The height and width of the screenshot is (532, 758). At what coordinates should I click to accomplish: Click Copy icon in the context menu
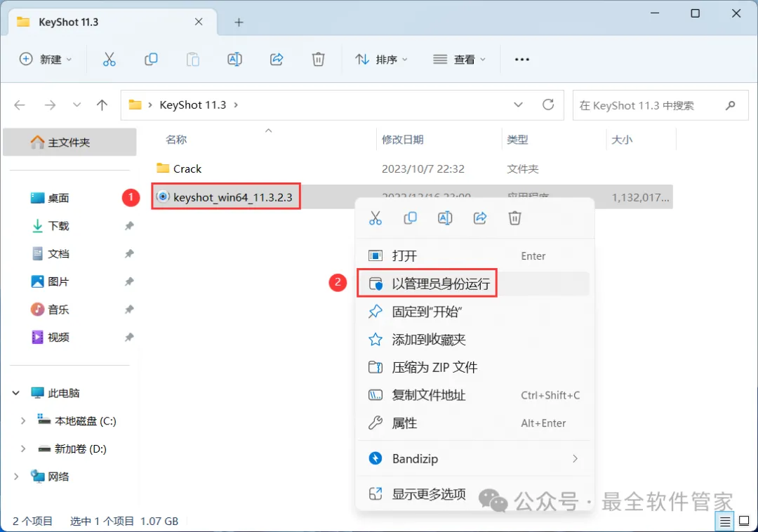pos(410,218)
